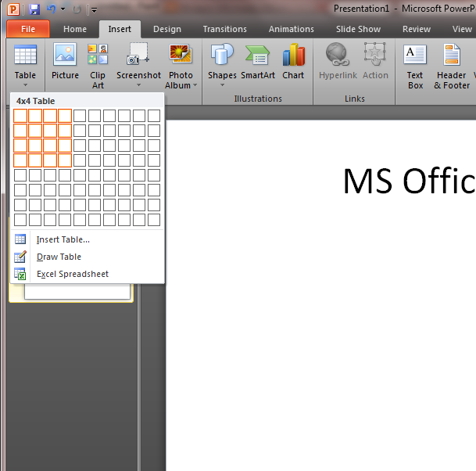Click the Excel Spreadsheet menu icon

(20, 274)
